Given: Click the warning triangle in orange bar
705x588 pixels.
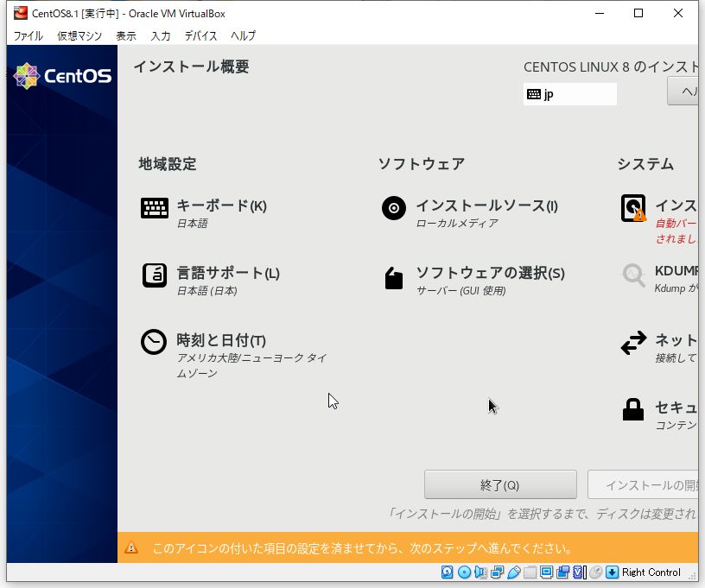Looking at the screenshot, I should click(131, 548).
